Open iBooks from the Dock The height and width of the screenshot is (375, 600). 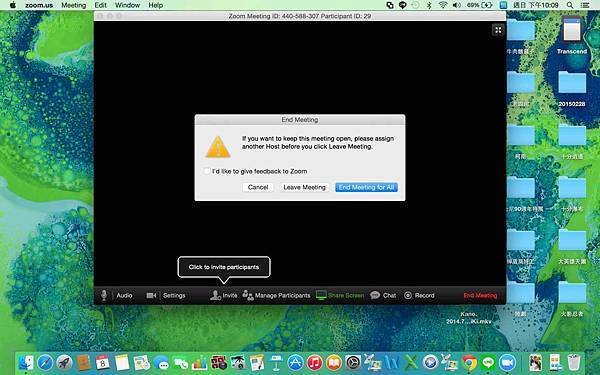[x=334, y=362]
